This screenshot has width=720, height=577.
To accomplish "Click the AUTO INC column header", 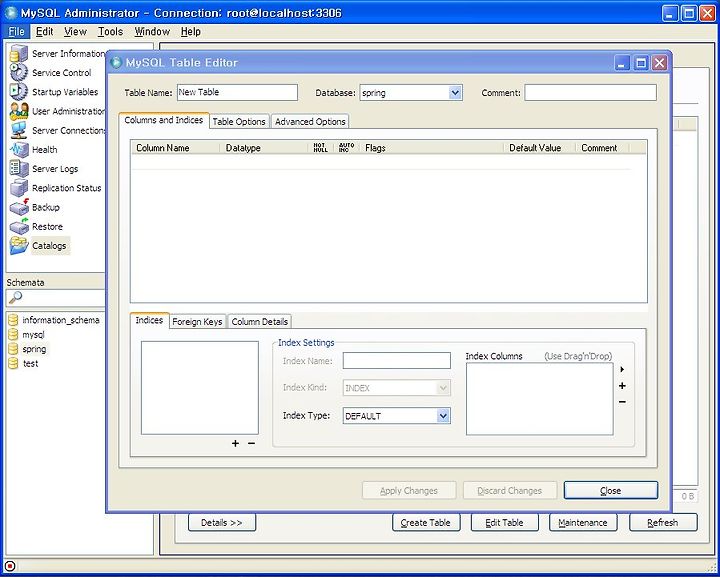I will (x=347, y=148).
